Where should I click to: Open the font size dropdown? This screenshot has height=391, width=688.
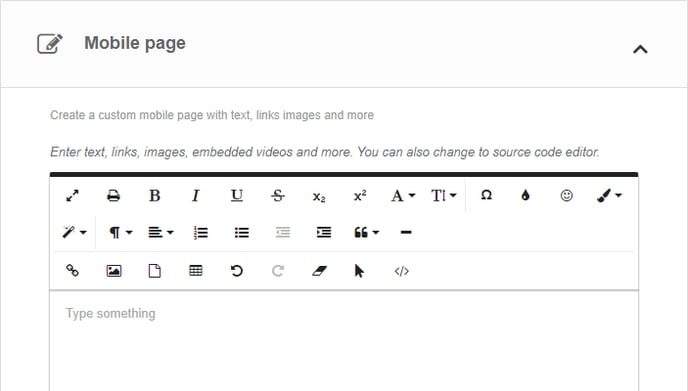(x=444, y=195)
